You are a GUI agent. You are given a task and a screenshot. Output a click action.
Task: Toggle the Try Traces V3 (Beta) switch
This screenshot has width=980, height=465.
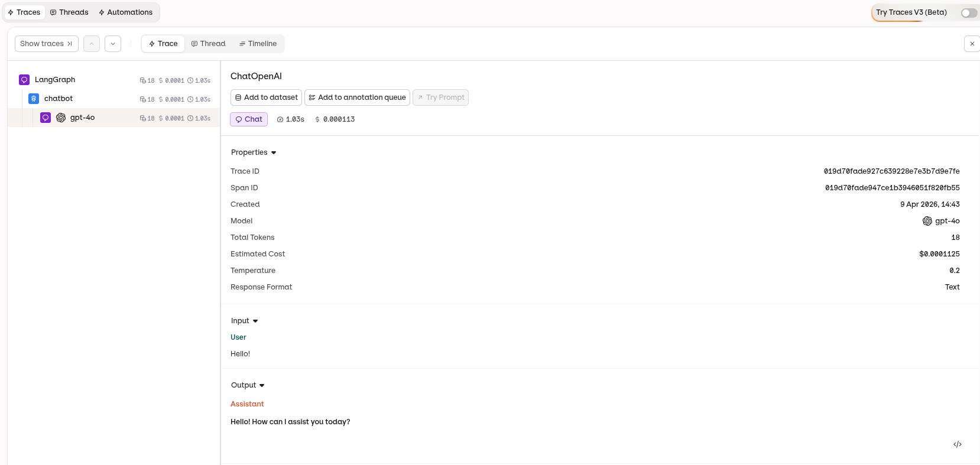click(x=969, y=12)
